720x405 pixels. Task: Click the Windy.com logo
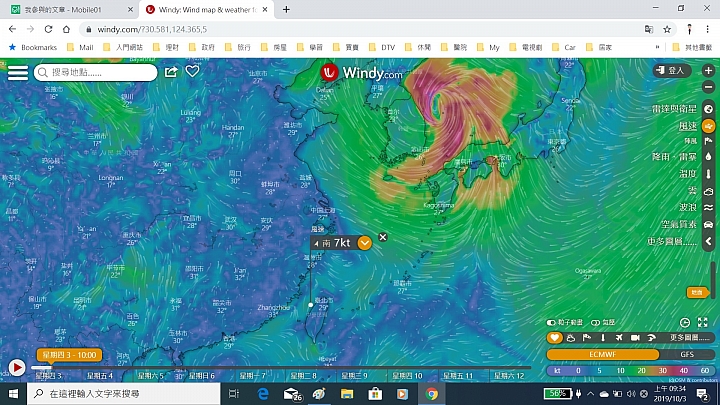click(x=361, y=73)
